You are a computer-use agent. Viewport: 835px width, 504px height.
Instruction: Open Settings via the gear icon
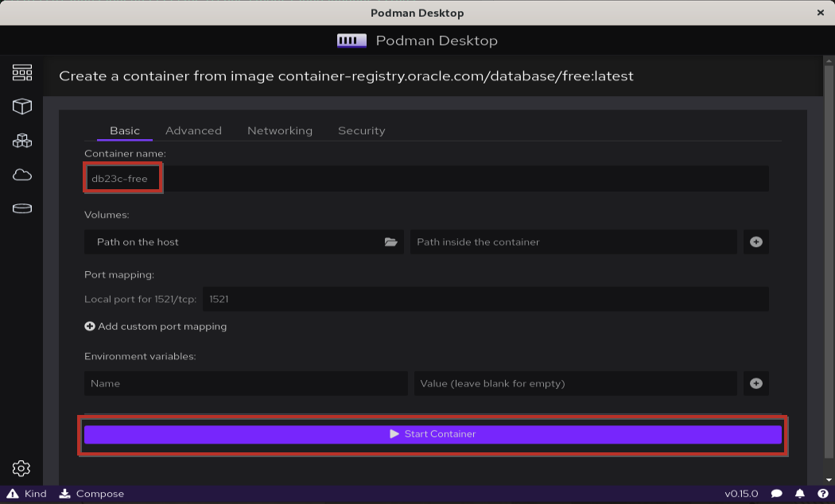click(21, 468)
